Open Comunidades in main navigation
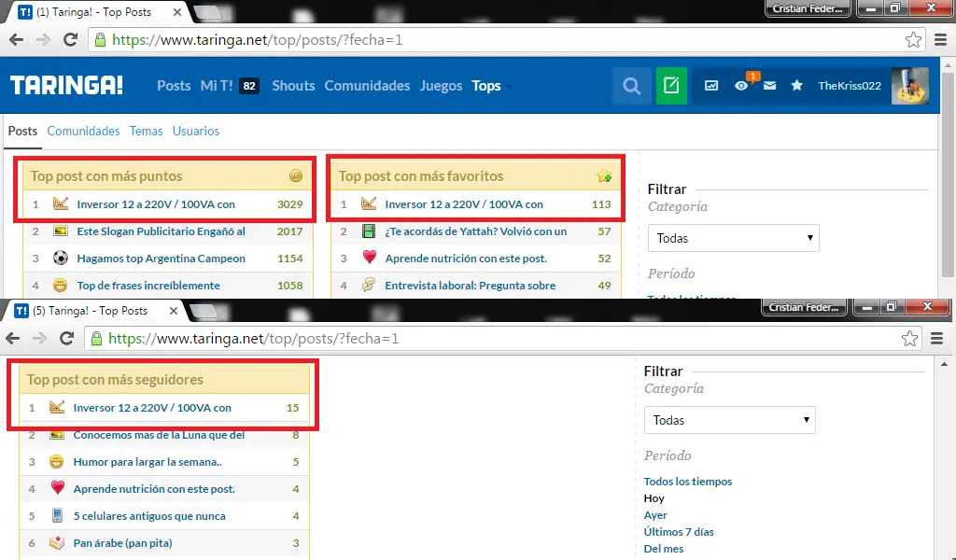Screen dimensions: 956x560 coord(367,86)
